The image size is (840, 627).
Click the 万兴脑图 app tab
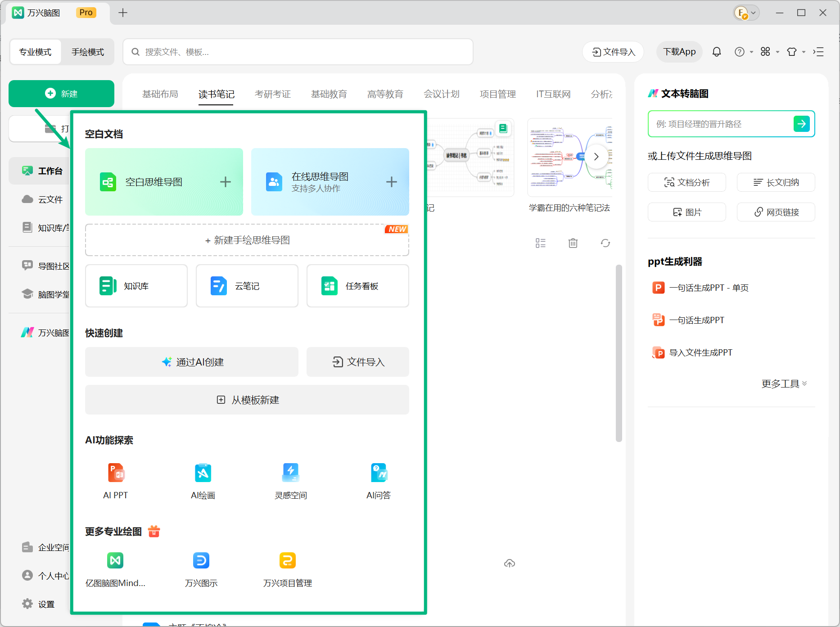(x=59, y=13)
